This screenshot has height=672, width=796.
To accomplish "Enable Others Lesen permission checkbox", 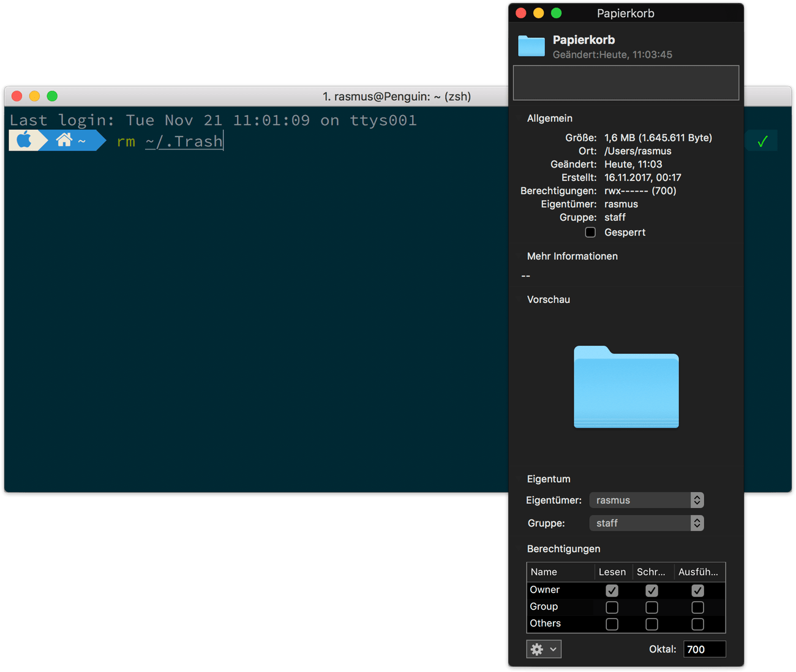I will point(612,624).
